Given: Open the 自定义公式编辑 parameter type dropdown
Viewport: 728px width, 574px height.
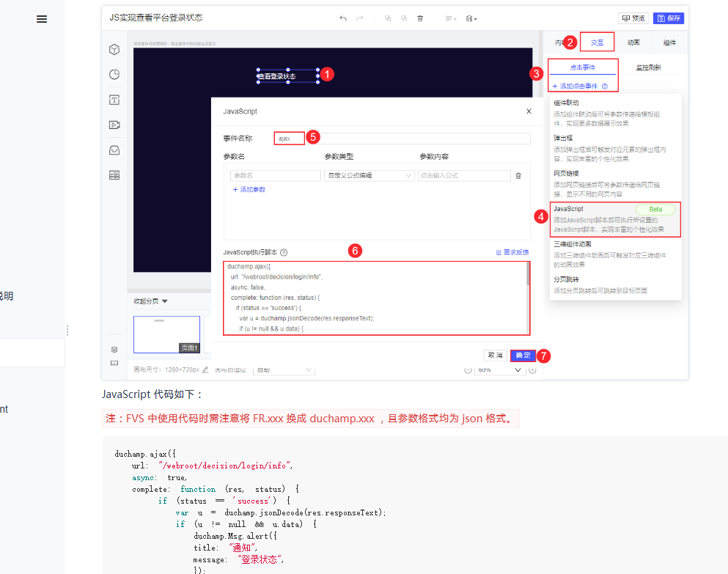Looking at the screenshot, I should [369, 175].
